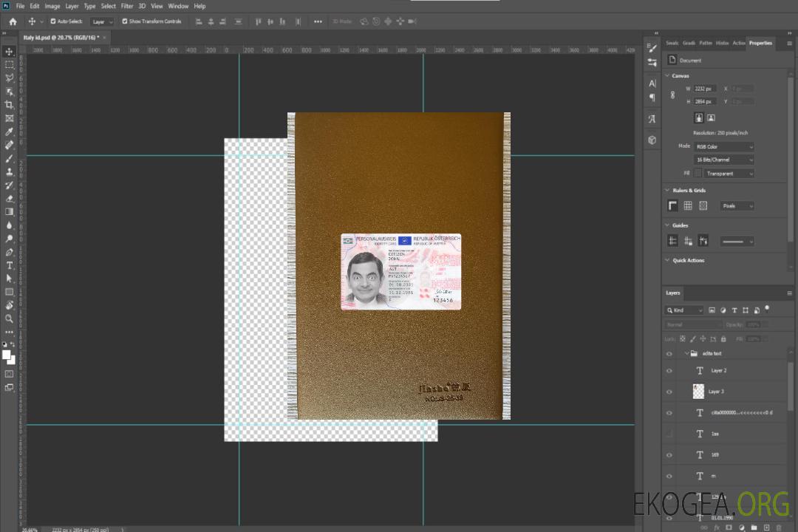Image resolution: width=798 pixels, height=532 pixels.
Task: Open the RGB Color mode dropdown
Action: tap(723, 146)
